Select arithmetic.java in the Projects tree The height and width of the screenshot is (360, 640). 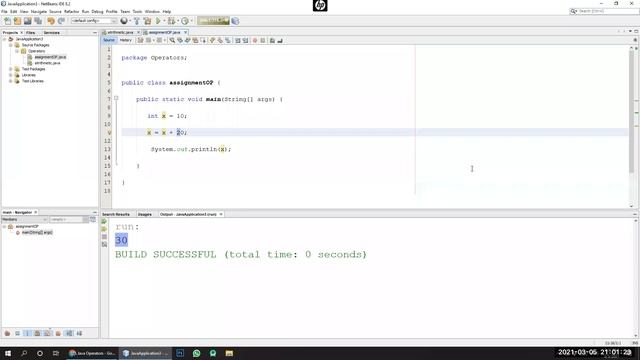pos(47,63)
